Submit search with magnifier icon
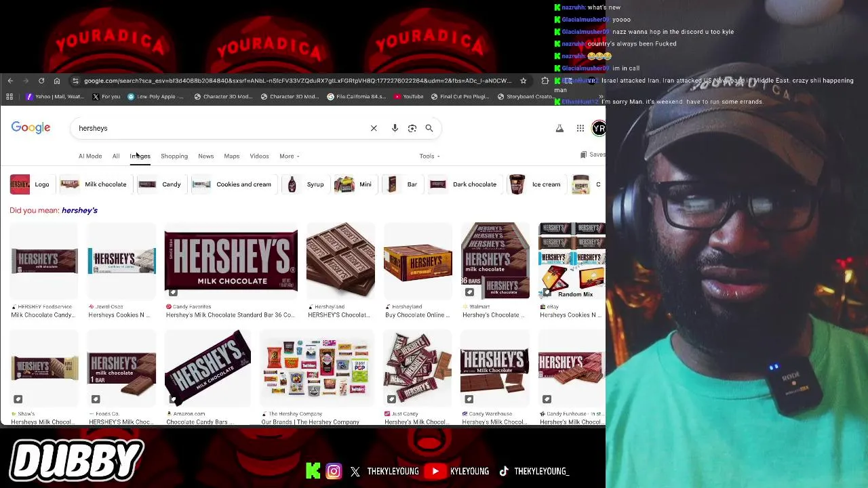The image size is (868, 488). (x=429, y=128)
